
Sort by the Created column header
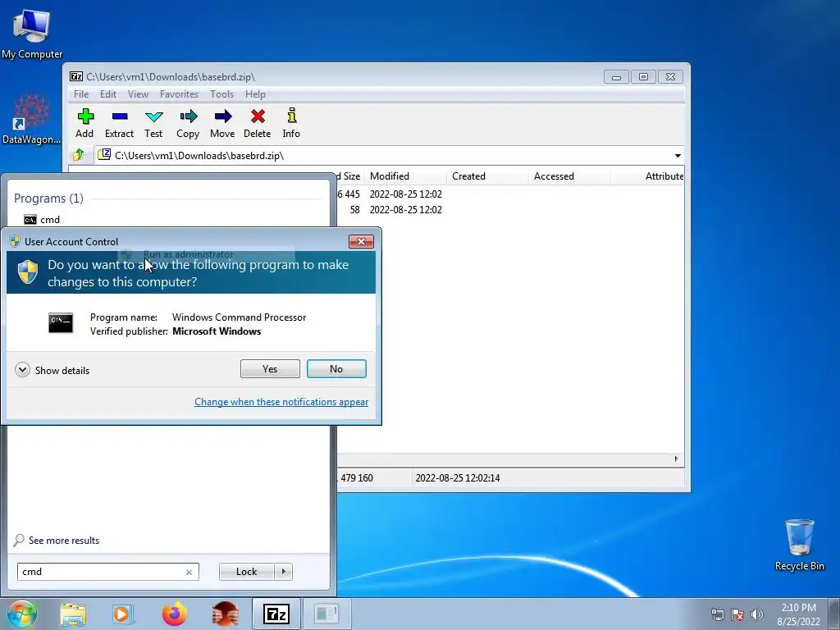point(487,176)
